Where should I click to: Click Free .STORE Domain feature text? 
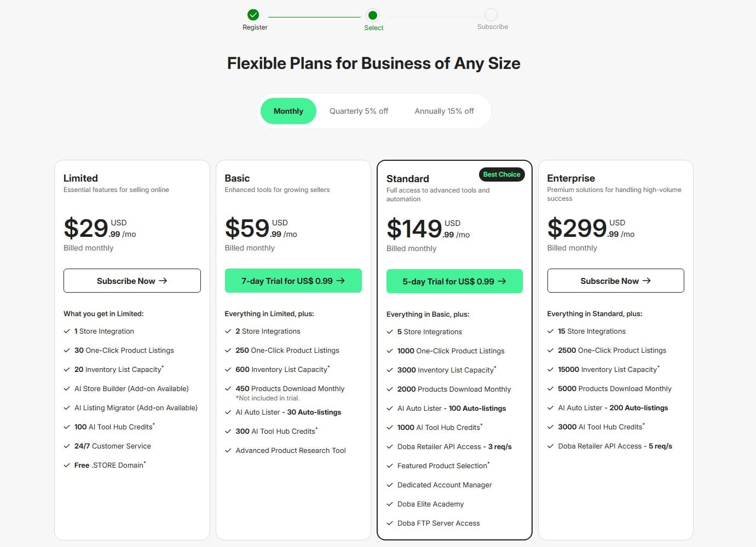coord(110,465)
